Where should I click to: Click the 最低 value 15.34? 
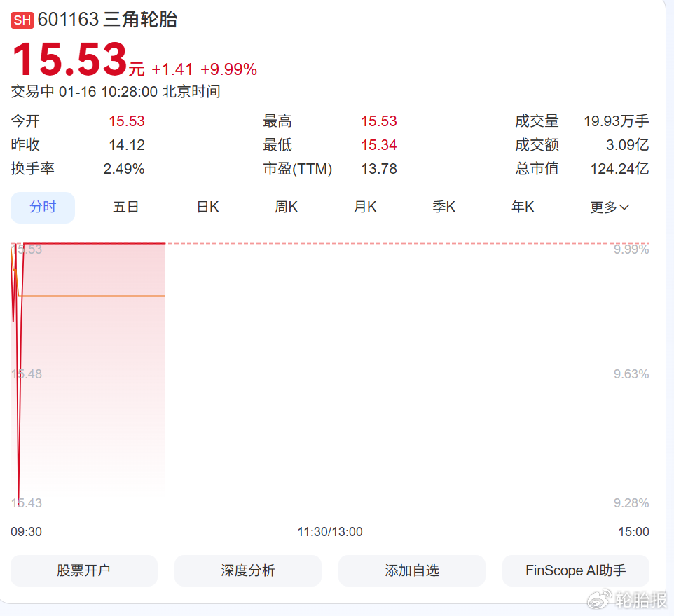tap(379, 145)
